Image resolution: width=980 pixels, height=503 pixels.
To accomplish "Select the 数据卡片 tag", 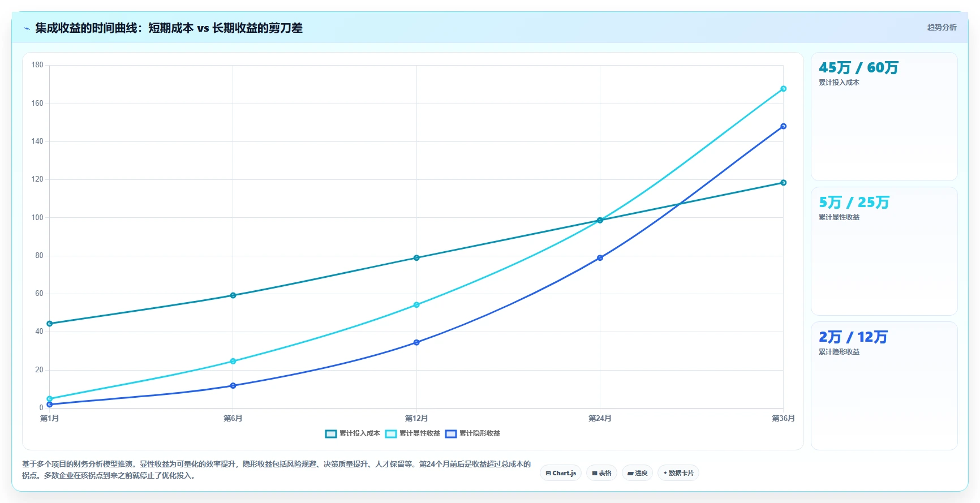I will pos(678,473).
